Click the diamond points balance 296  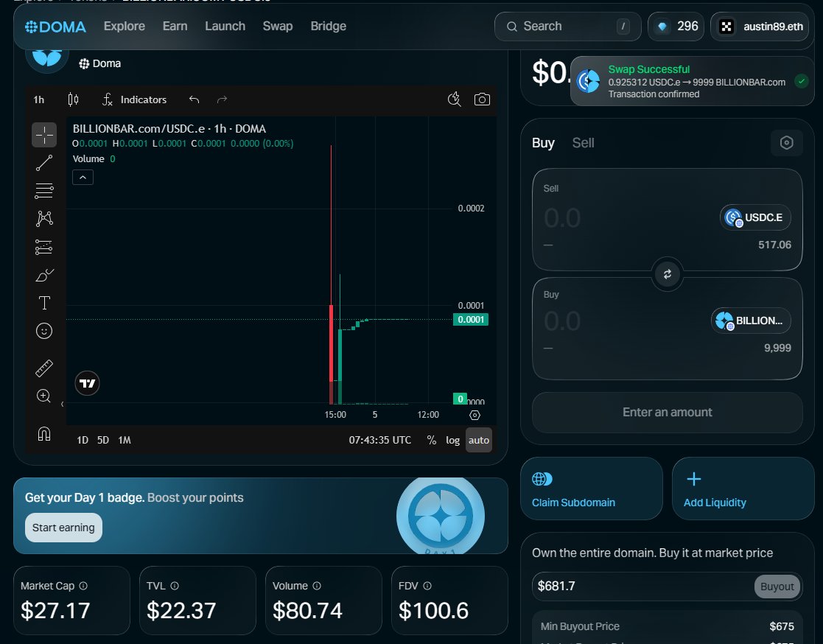(676, 27)
